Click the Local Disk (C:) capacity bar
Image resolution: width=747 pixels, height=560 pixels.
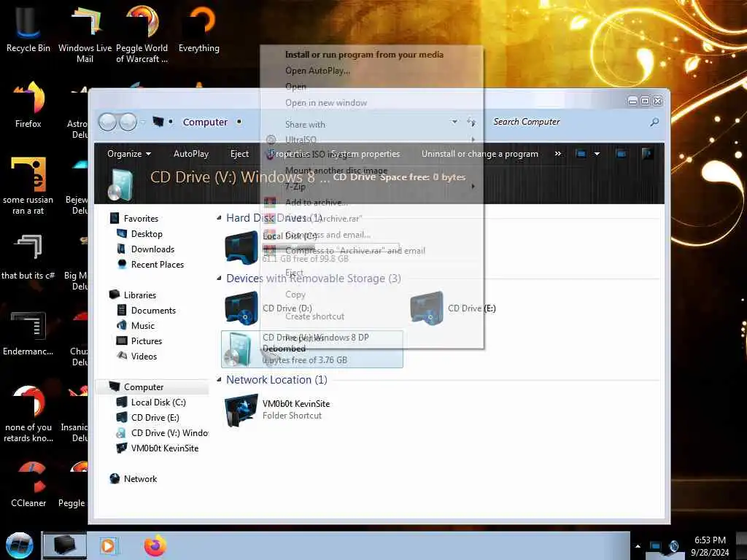(330, 248)
